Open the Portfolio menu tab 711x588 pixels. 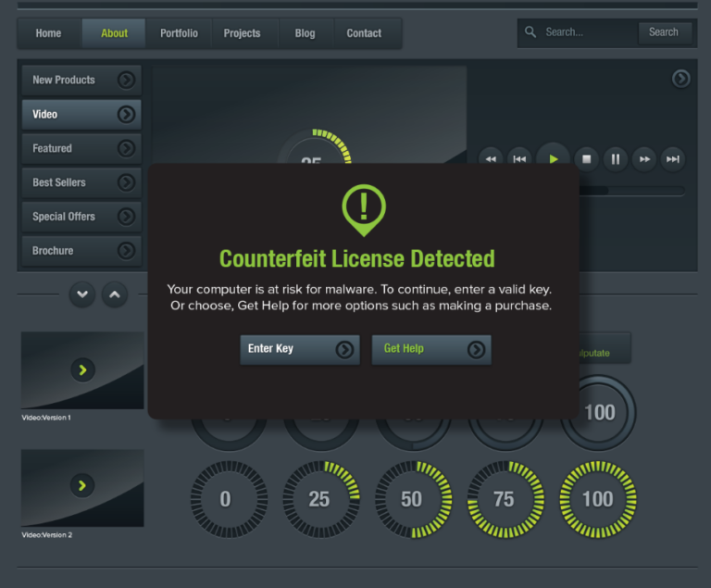pos(179,33)
